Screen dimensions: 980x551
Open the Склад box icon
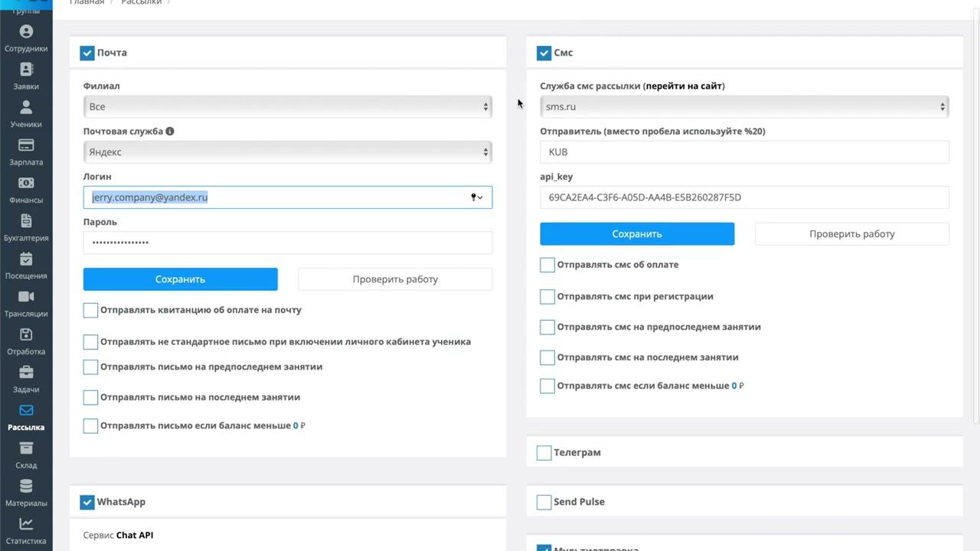tap(26, 448)
